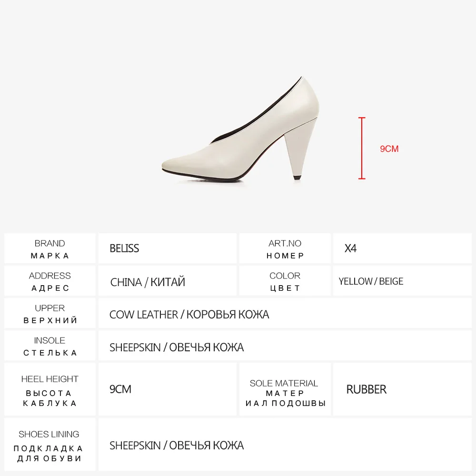Select the INSOLE label cell
The image size is (476, 476).
tap(50, 346)
